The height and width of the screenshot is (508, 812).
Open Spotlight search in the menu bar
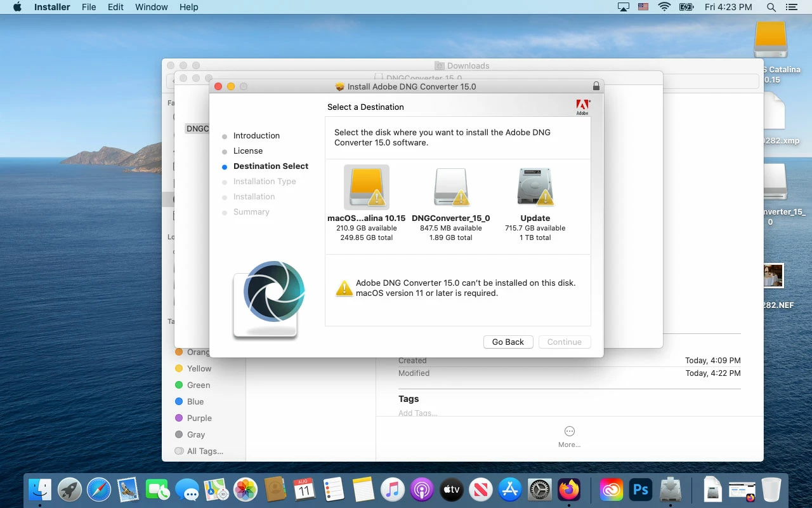(x=771, y=7)
